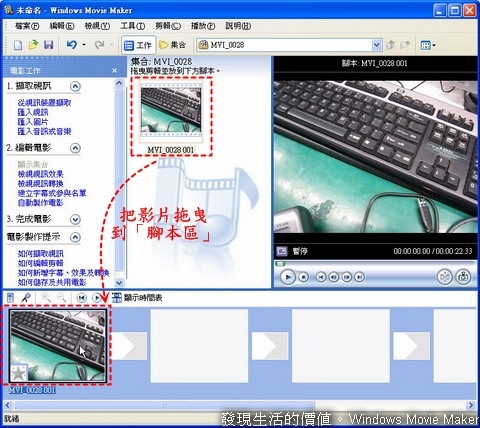Image resolution: width=480 pixels, height=428 pixels.
Task: Click the 如何儲存及共用電影 help link
Action: click(52, 282)
